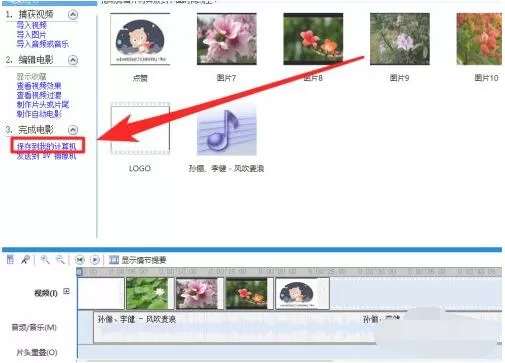505x363 pixels.
Task: Select the 图片9 purple flower thumbnail
Action: 400,39
